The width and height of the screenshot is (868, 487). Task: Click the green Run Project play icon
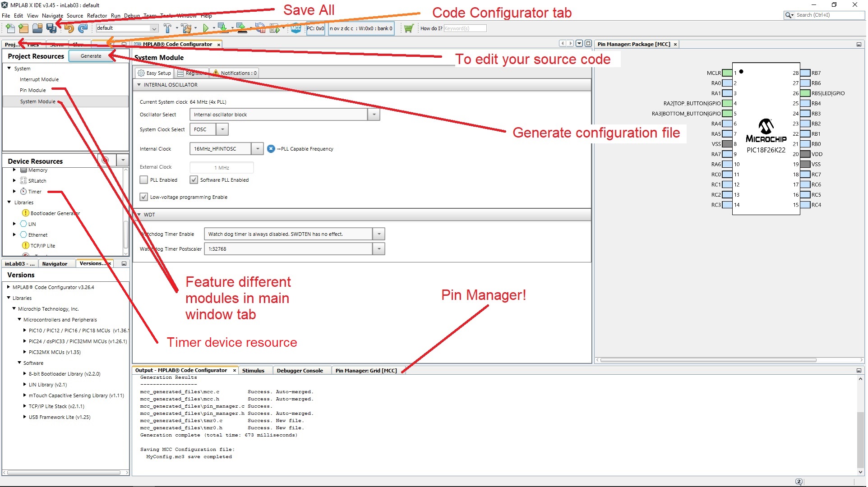click(x=206, y=28)
